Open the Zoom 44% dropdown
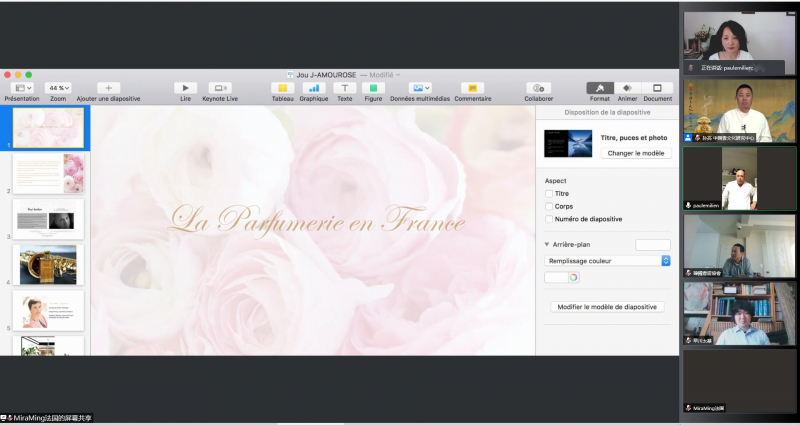This screenshot has height=425, width=800. [59, 88]
